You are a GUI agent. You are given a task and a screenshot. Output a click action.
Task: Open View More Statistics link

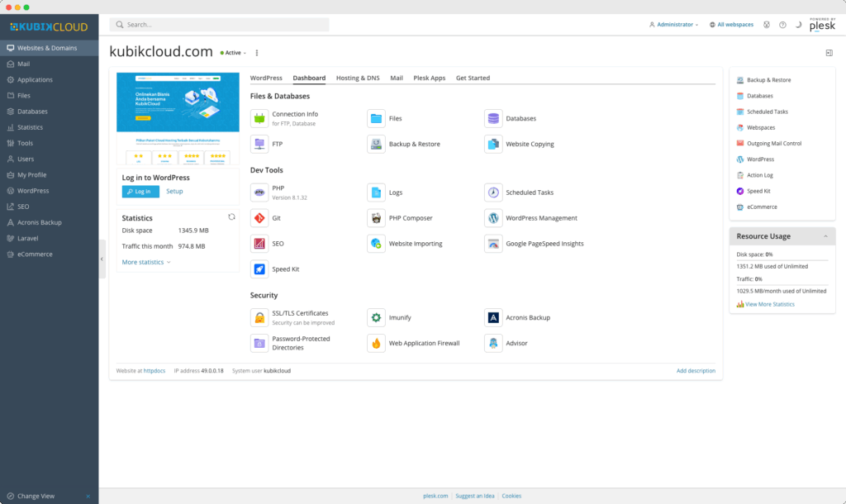click(769, 304)
